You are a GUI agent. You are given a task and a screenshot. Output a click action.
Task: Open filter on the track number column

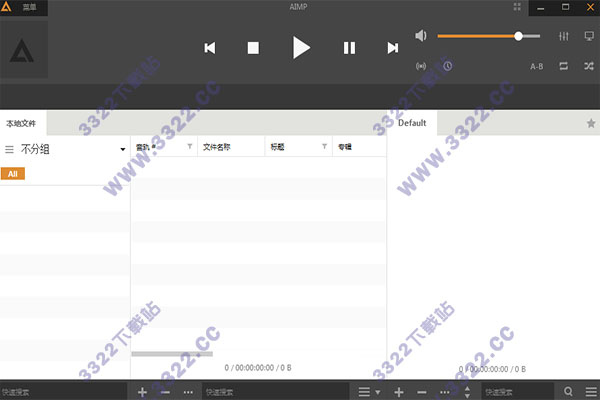tap(190, 147)
